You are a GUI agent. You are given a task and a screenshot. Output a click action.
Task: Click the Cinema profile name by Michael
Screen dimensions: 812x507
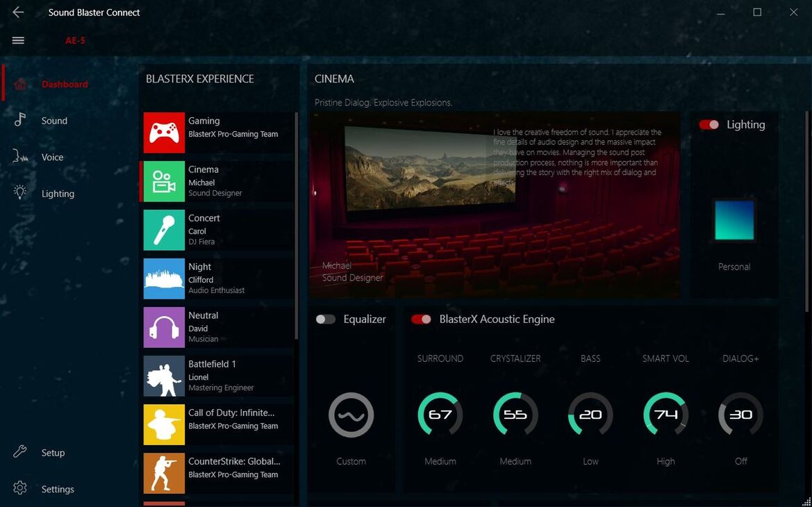pyautogui.click(x=204, y=169)
